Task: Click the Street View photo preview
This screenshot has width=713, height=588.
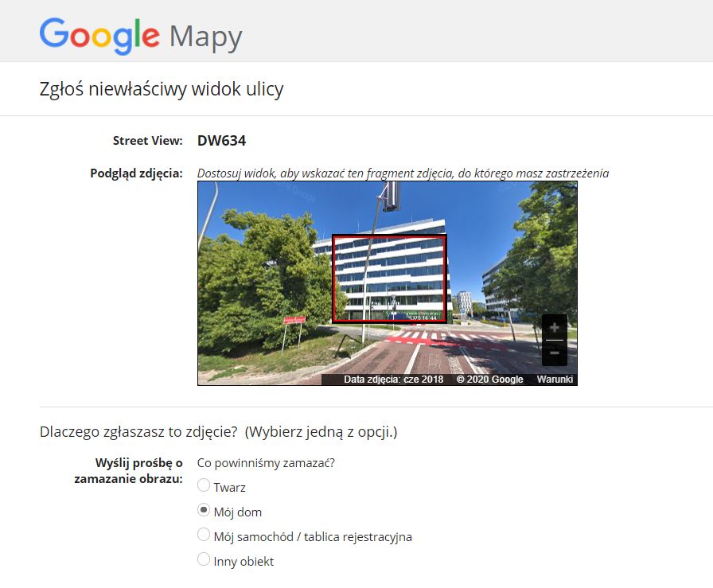Action: click(388, 283)
